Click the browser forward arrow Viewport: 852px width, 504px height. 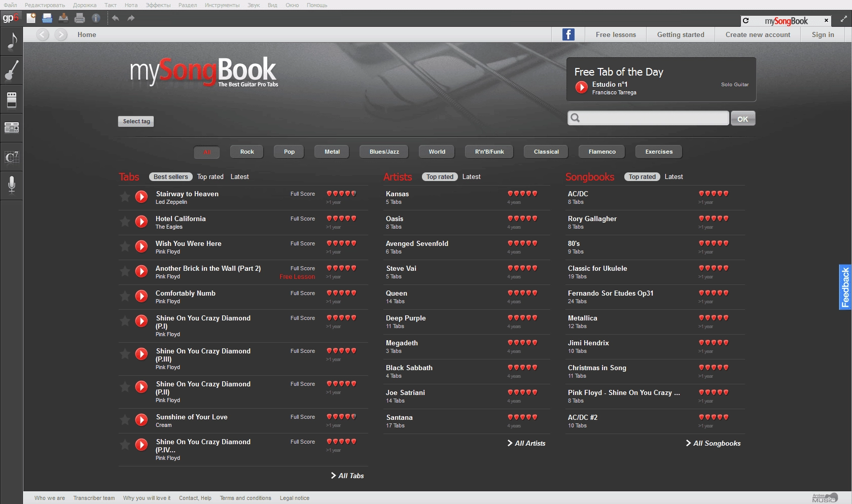61,34
